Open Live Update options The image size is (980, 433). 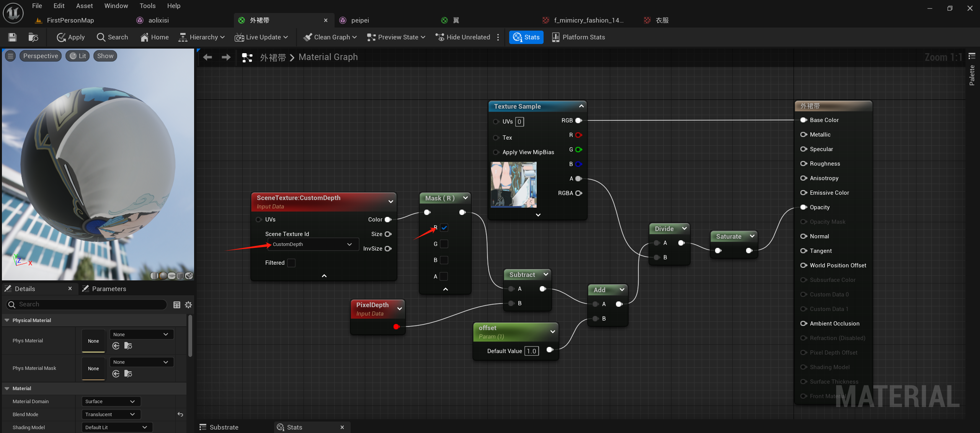tap(261, 37)
